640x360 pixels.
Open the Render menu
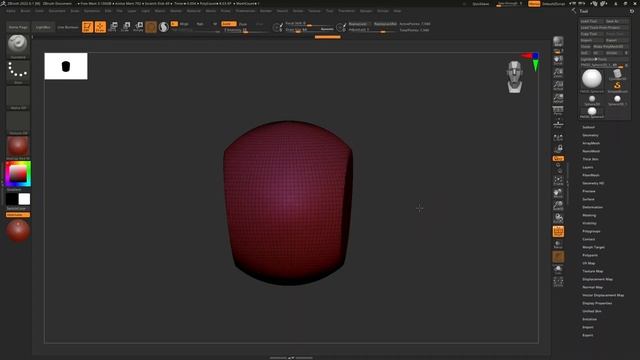coord(266,11)
